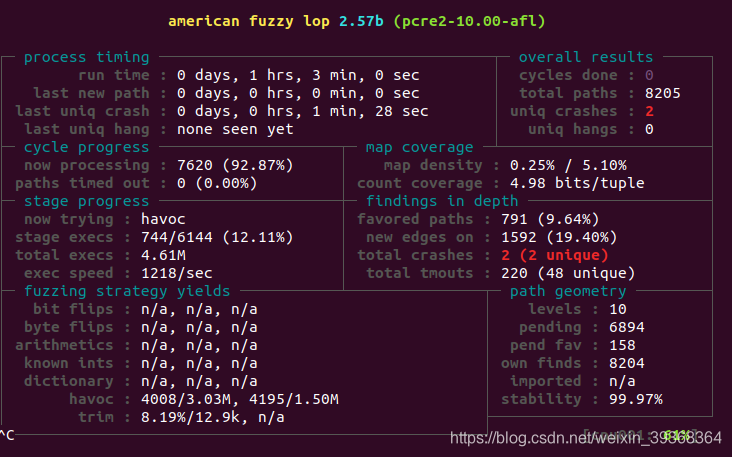
Task: Click the 'path geometry' section header
Action: pyautogui.click(x=568, y=291)
